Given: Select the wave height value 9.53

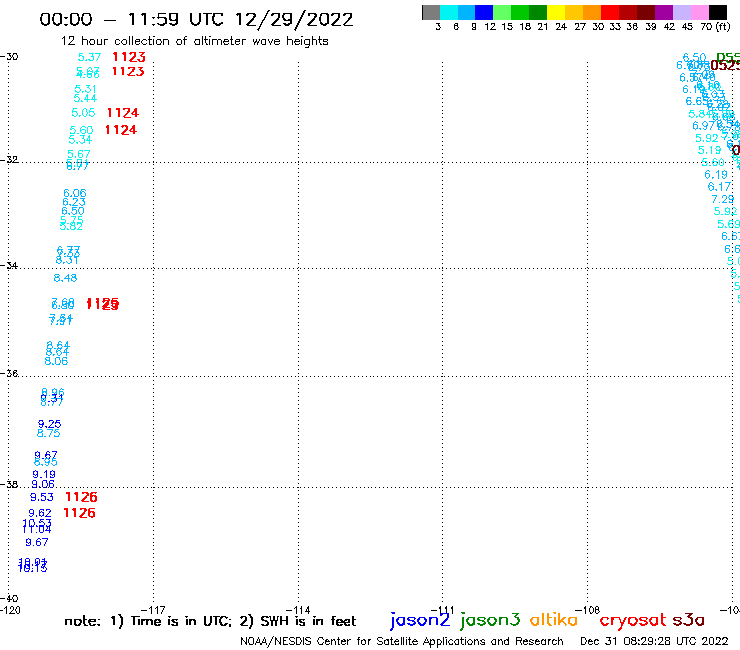Looking at the screenshot, I should [x=42, y=497].
